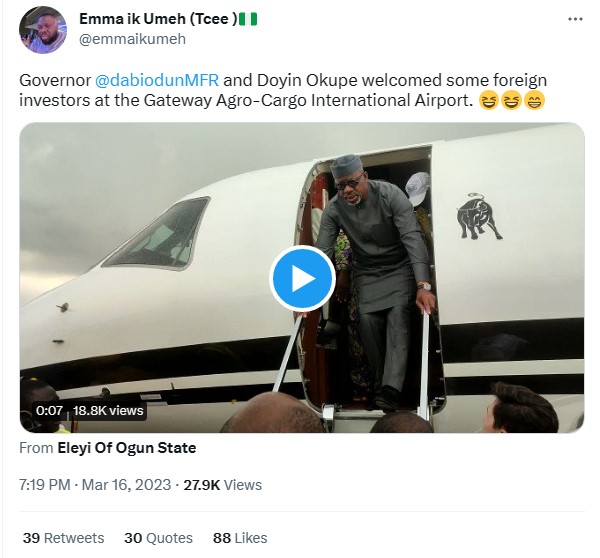
Task: Open the @dabiodunMFR mention link
Action: coord(150,79)
